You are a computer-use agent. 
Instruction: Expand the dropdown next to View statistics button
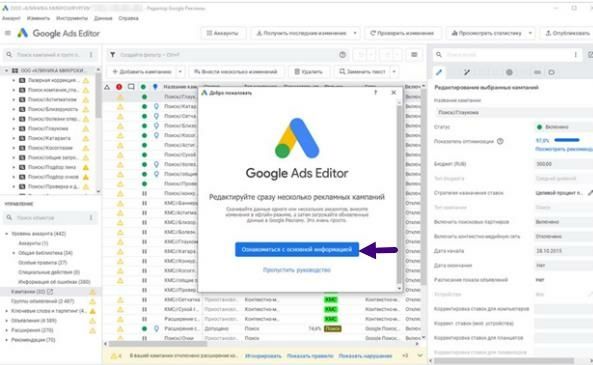[530, 33]
